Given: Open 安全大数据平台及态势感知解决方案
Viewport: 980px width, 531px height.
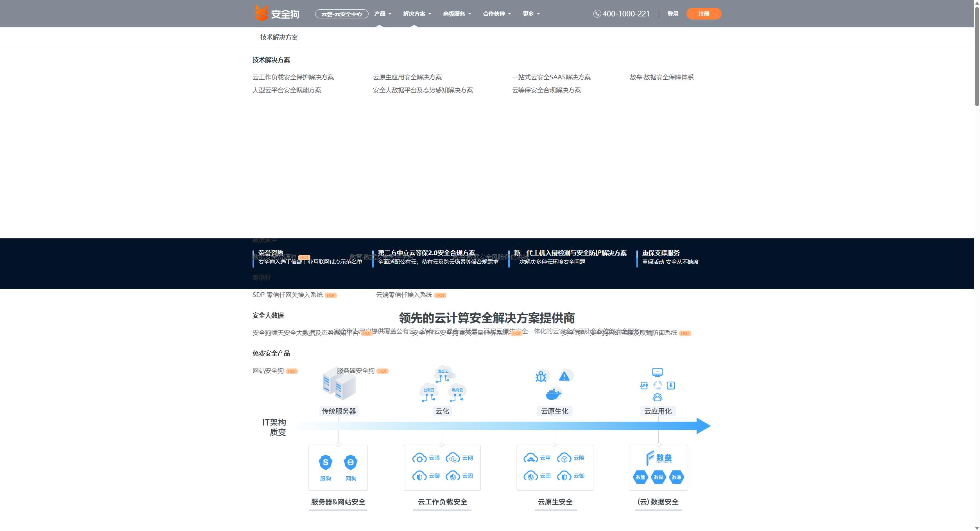Looking at the screenshot, I should (423, 90).
